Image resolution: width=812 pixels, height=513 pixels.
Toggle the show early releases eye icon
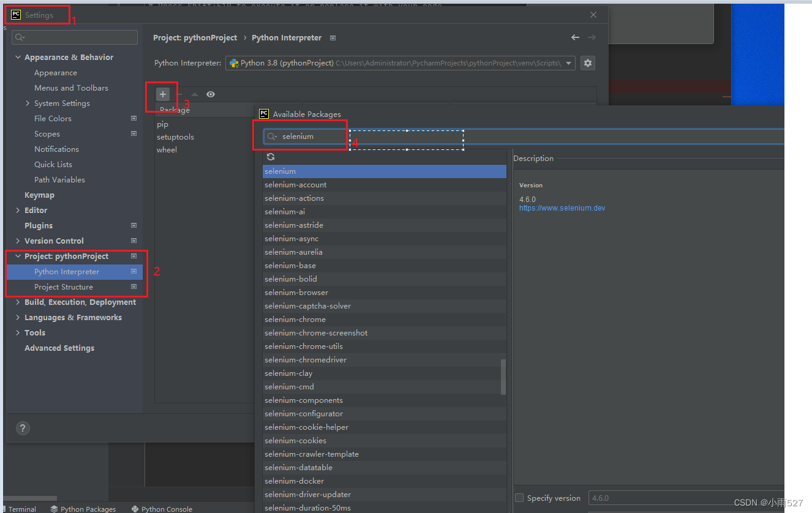(x=211, y=94)
